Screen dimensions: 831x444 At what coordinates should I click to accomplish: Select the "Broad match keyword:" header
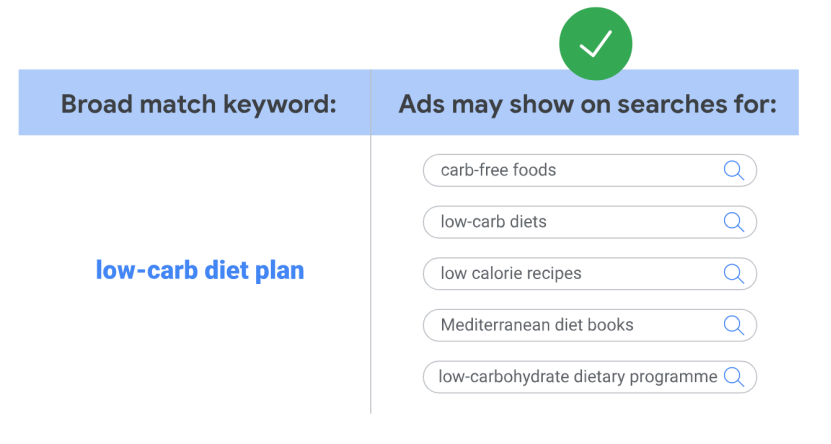[x=199, y=104]
